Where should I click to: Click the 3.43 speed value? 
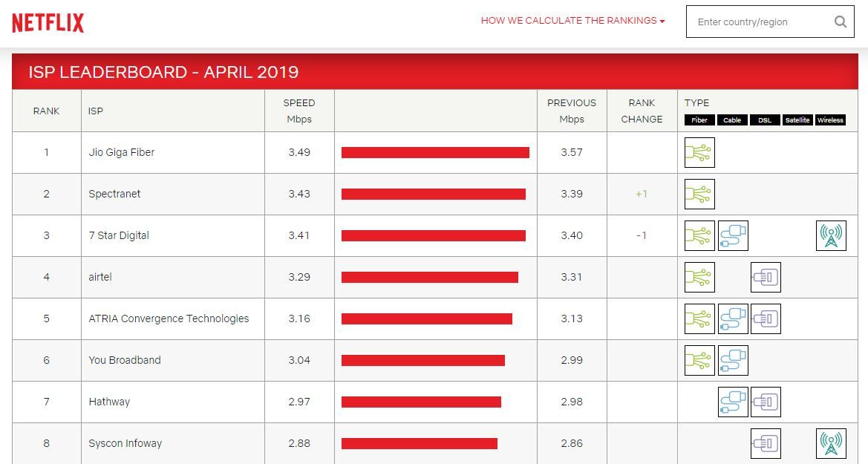299,194
